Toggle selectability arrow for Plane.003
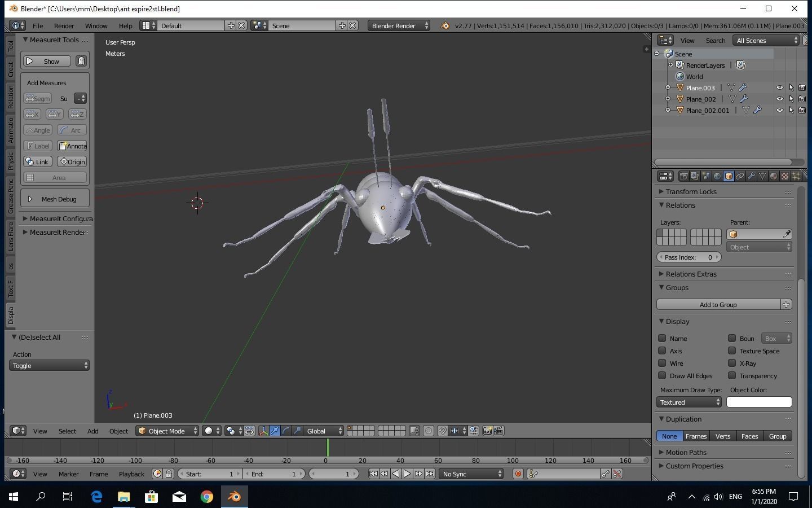 coord(791,87)
